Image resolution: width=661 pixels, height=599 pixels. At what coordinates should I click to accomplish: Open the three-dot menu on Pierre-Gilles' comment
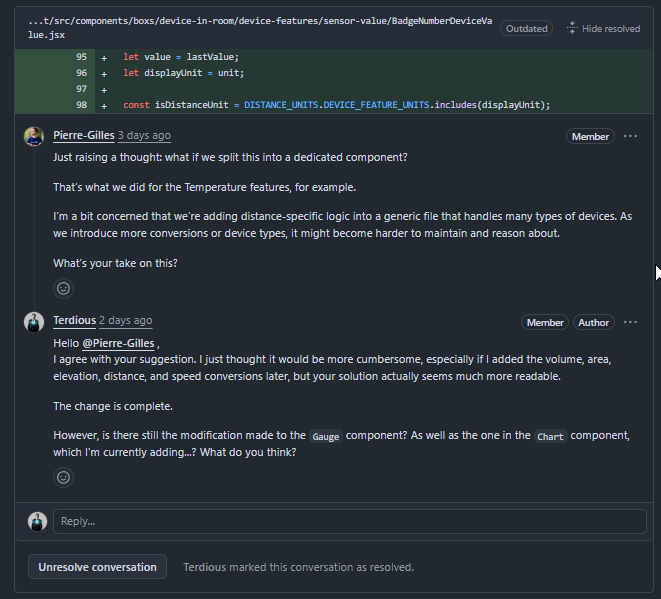coord(630,136)
